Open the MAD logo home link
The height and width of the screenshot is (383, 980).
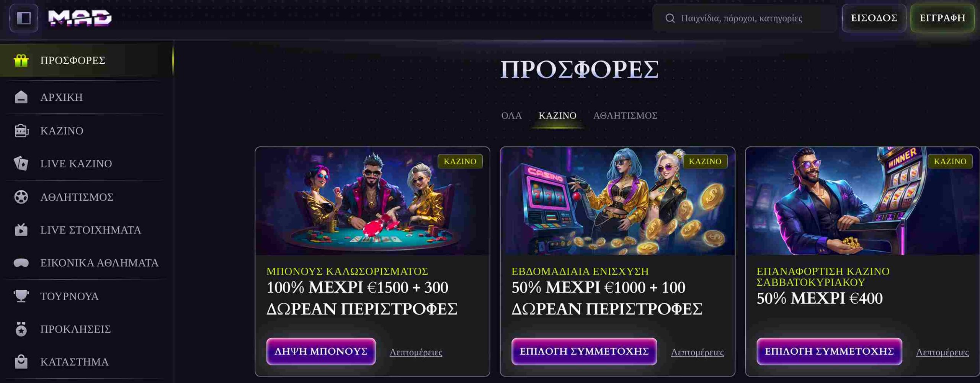pos(80,18)
